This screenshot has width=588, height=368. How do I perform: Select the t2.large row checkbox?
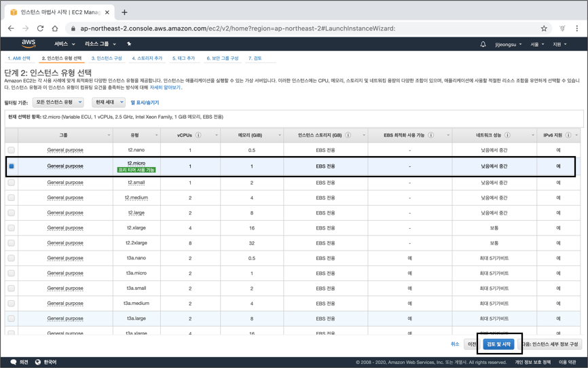(x=12, y=213)
